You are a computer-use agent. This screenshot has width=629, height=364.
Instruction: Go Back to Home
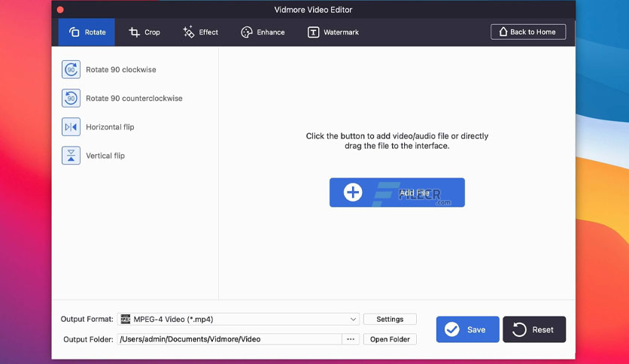(528, 32)
